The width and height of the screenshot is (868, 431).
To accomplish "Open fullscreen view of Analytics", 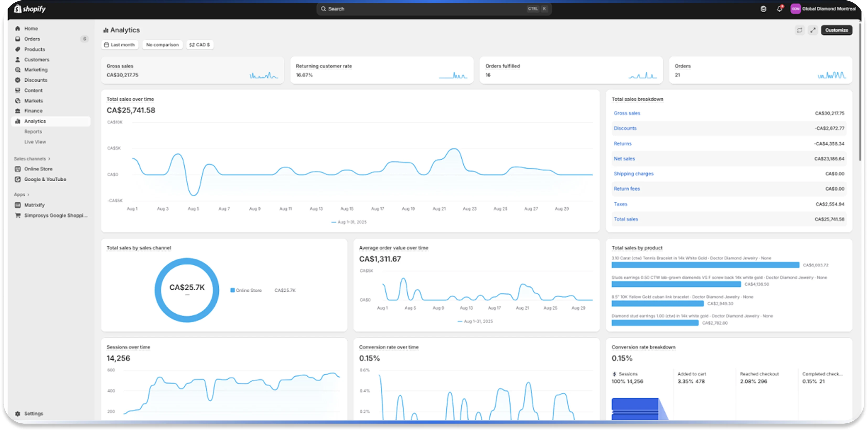I will 812,30.
